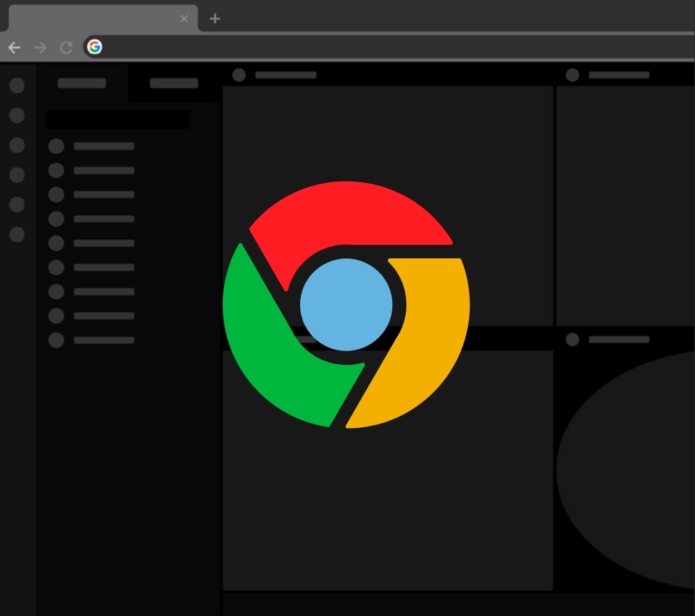Click the dark search bar above the list
Image resolution: width=695 pixels, height=616 pixels.
point(118,120)
